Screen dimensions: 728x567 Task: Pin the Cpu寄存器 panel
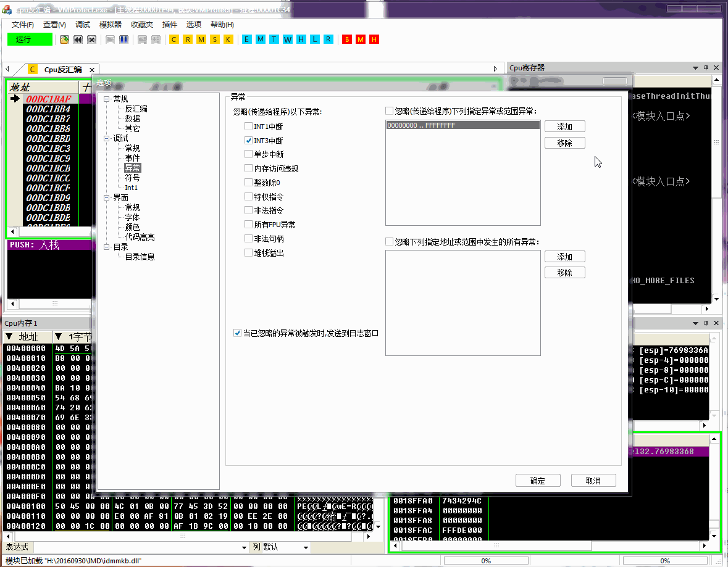point(706,68)
